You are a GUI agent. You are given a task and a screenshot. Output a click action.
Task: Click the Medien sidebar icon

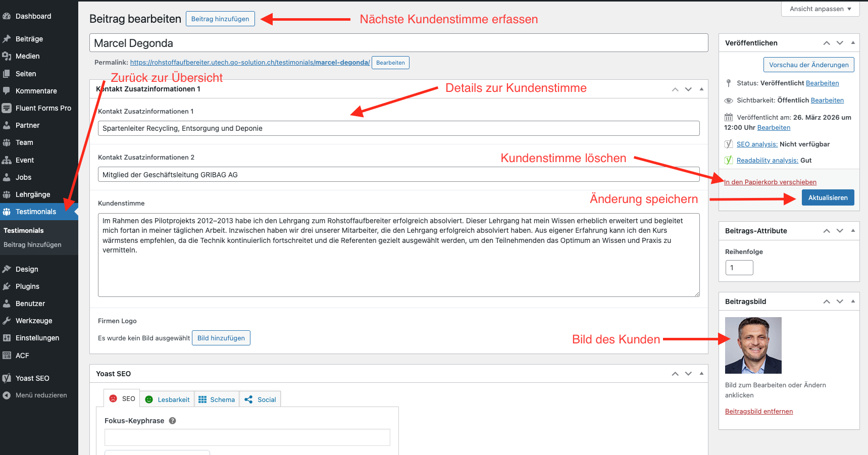tap(7, 56)
